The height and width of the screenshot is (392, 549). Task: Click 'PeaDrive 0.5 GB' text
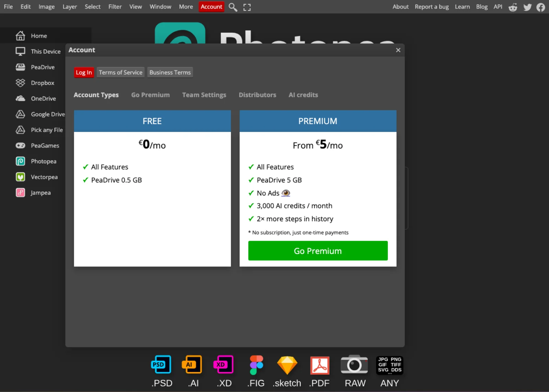[x=116, y=180]
